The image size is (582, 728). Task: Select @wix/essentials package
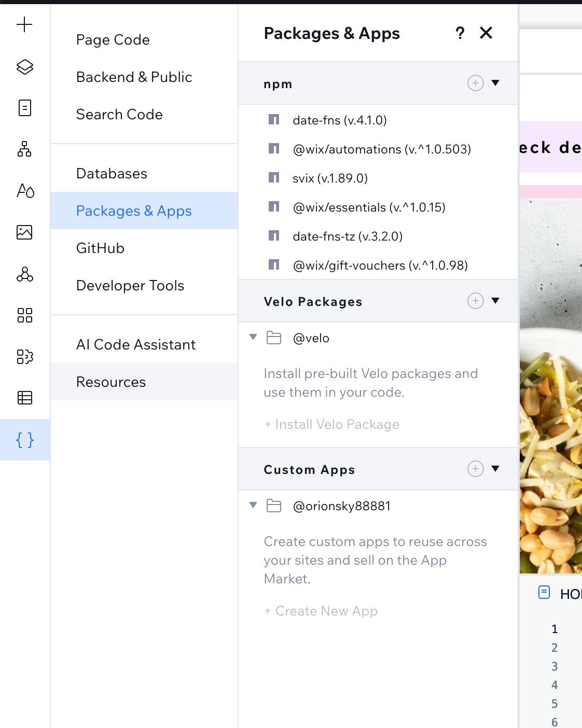pyautogui.click(x=378, y=207)
